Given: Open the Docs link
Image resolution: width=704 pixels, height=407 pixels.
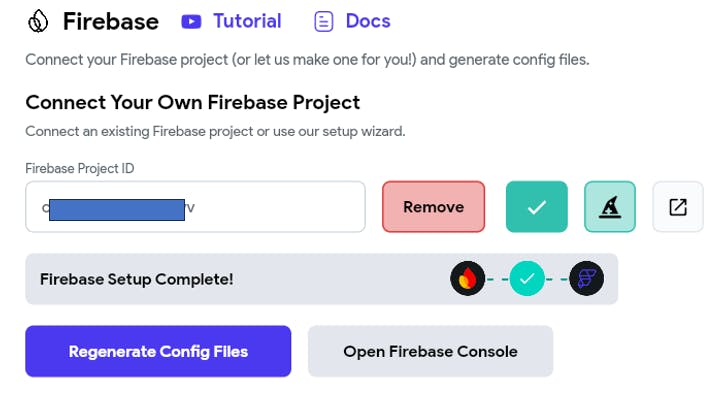Looking at the screenshot, I should 368,21.
